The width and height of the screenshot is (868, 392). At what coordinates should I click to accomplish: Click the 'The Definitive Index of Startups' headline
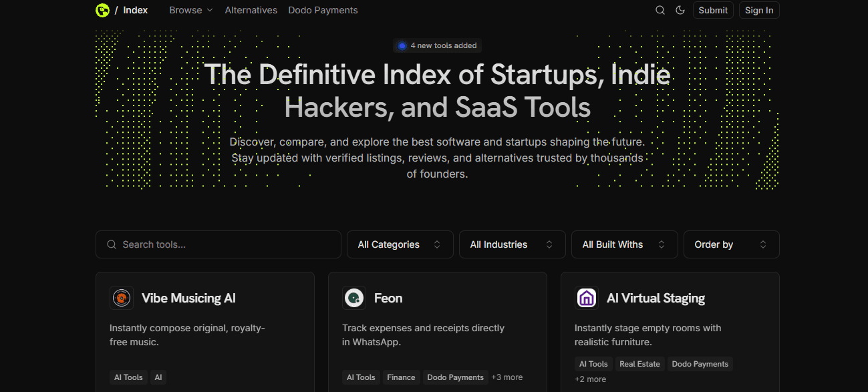coord(438,91)
